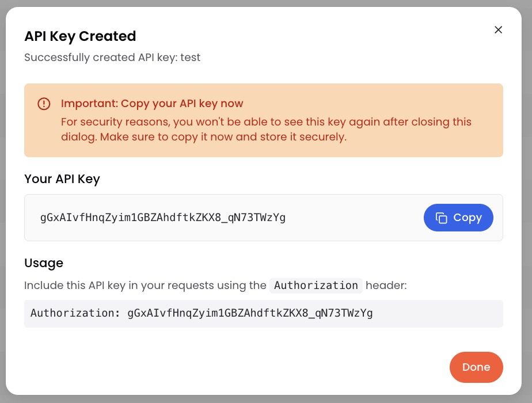This screenshot has width=532, height=403.
Task: Click the warning exclamation circle icon
Action: (x=44, y=104)
